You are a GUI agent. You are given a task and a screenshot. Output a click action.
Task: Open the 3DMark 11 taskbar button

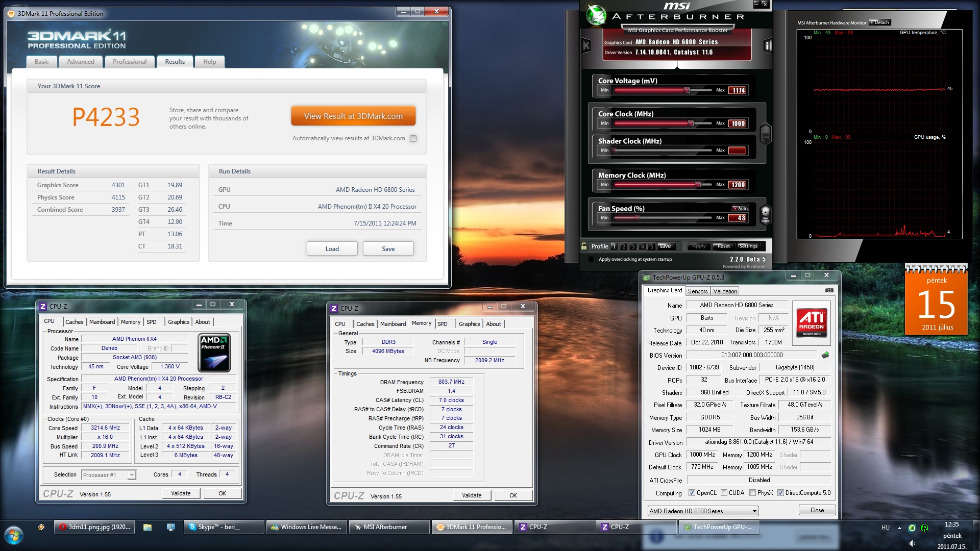point(472,527)
